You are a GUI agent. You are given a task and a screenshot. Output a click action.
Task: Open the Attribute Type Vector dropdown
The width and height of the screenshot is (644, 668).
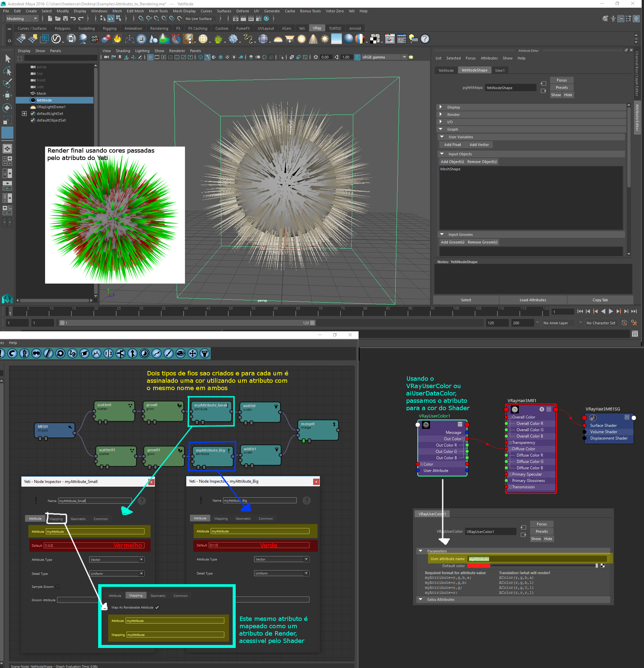point(117,559)
